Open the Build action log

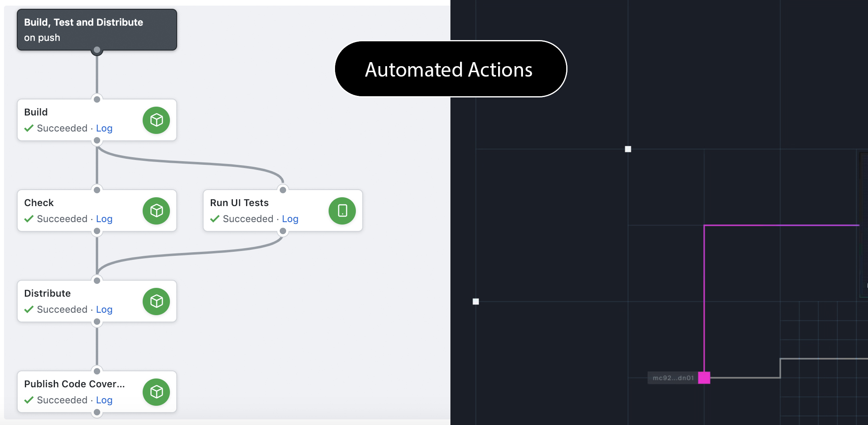point(104,128)
